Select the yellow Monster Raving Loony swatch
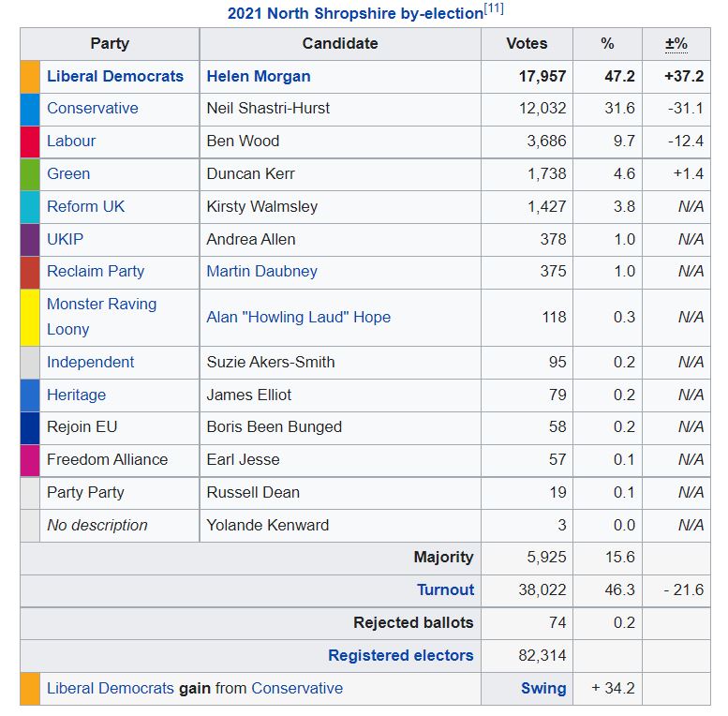This screenshot has width=728, height=716. (30, 318)
